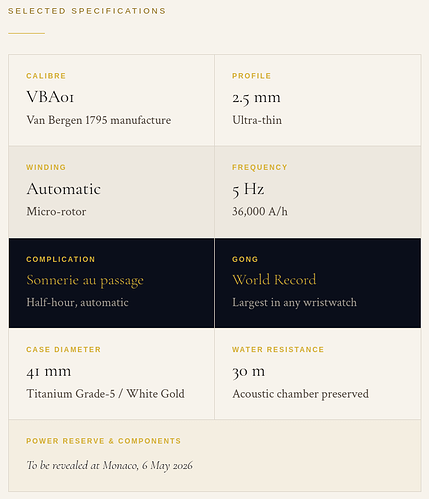Click the Water Resistance label

click(278, 349)
